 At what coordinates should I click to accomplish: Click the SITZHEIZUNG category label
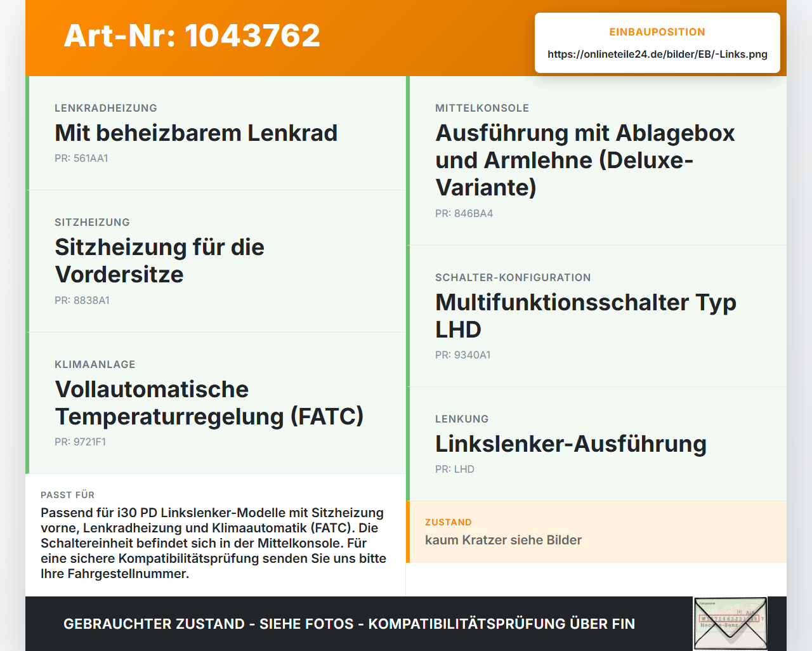click(x=92, y=222)
